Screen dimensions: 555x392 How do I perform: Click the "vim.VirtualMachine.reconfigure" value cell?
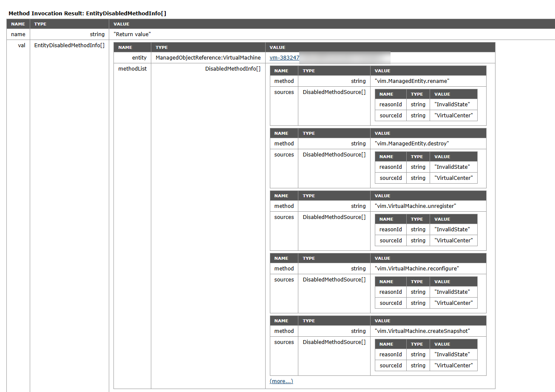417,269
